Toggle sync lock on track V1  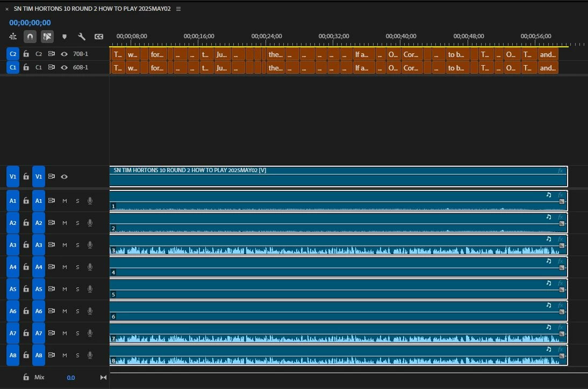point(52,176)
